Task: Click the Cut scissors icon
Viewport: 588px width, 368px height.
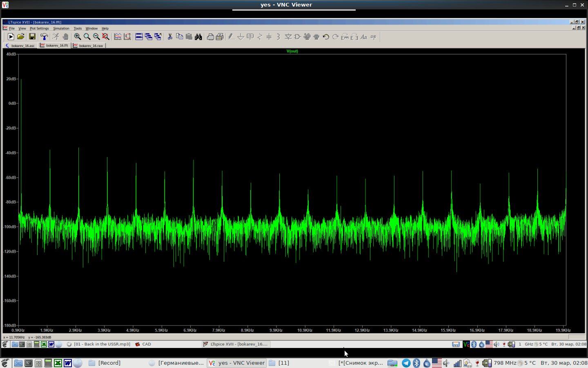Action: click(170, 37)
